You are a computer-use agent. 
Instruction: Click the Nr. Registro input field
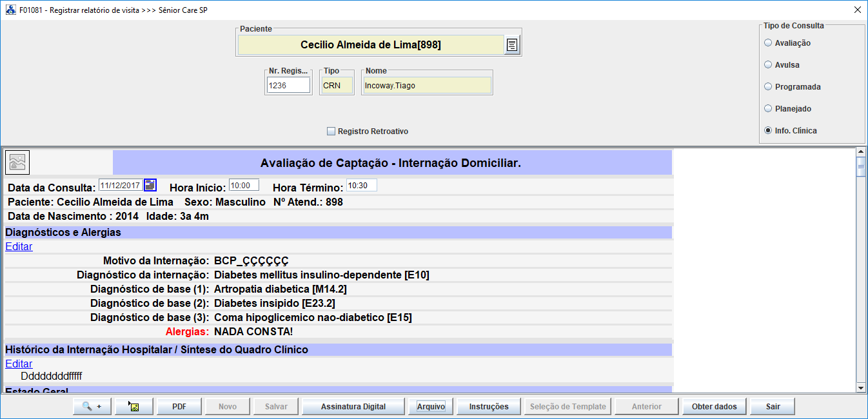tap(288, 85)
